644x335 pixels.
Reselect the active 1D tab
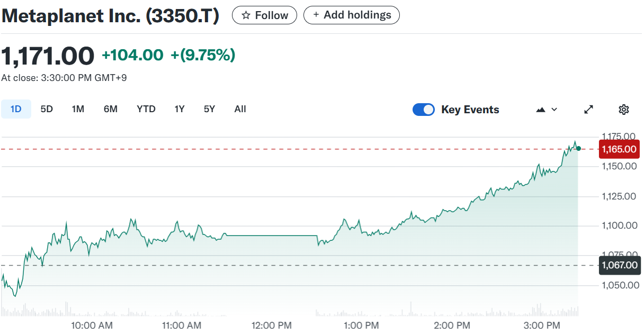16,108
